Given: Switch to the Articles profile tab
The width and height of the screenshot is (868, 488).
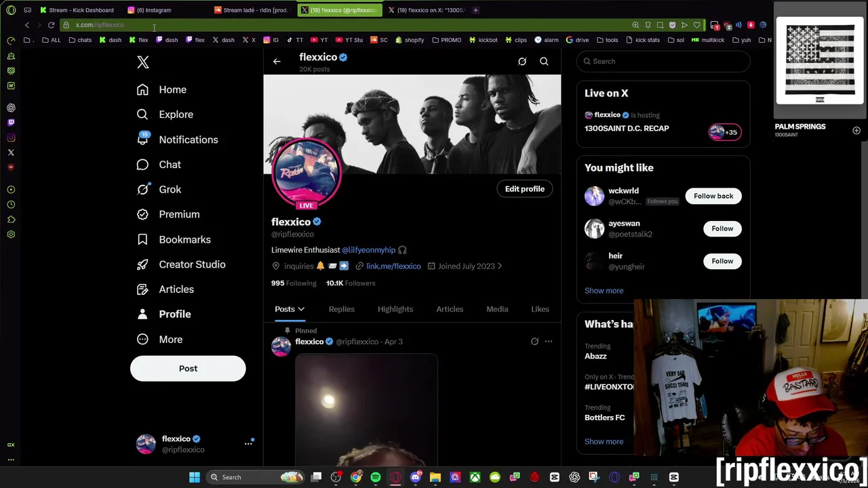Looking at the screenshot, I should click(450, 309).
